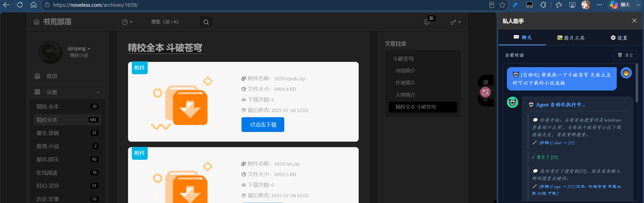Open the floating gear settings icon
644x203 pixels.
(x=486, y=82)
